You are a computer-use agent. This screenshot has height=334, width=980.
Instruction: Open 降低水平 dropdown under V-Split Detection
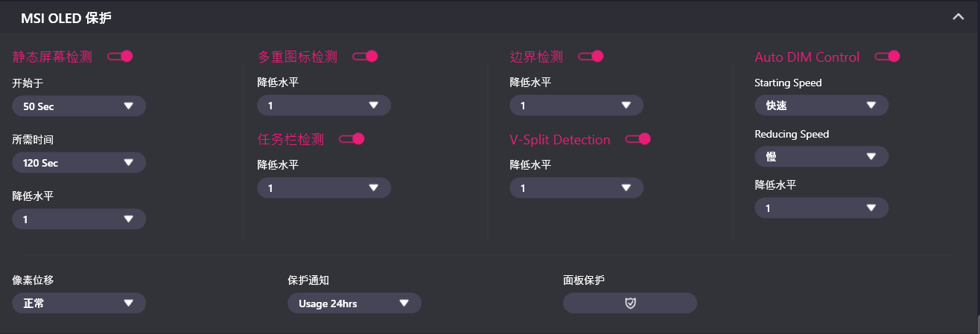(x=576, y=188)
